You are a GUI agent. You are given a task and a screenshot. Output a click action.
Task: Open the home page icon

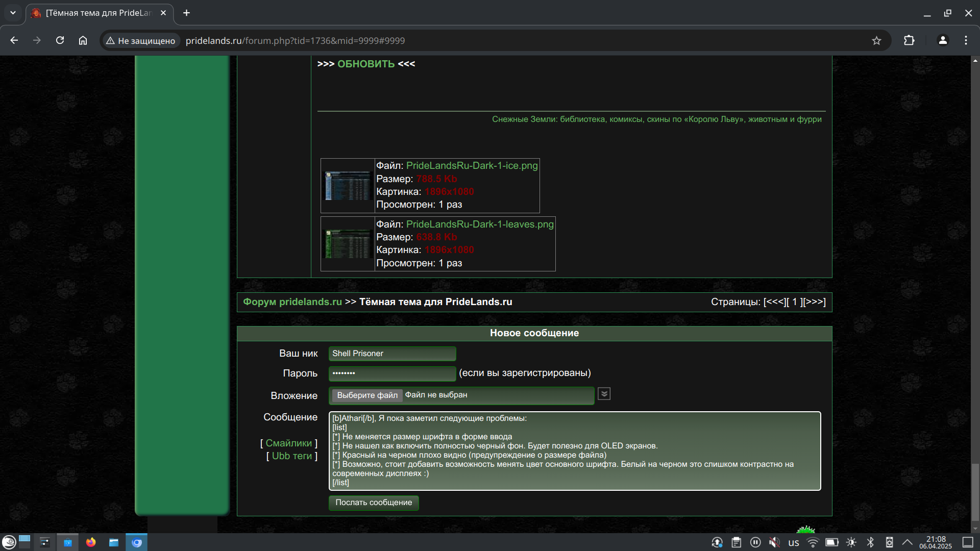click(x=83, y=40)
